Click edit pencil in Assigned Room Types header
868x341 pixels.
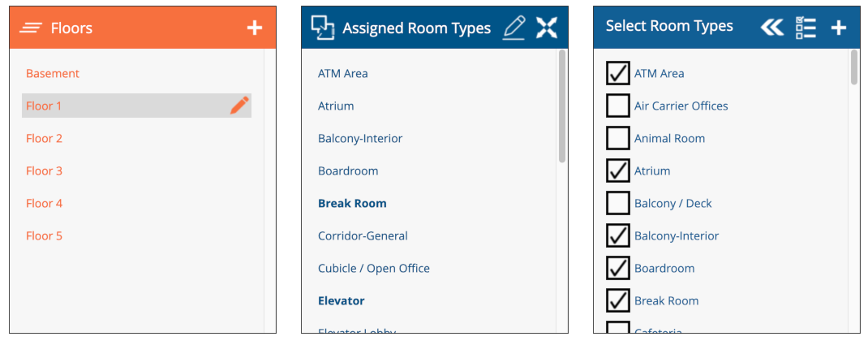(514, 28)
